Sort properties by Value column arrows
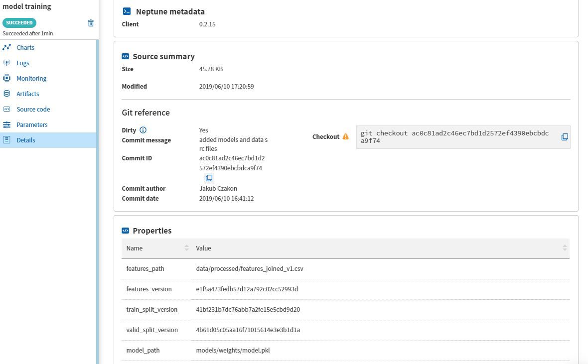This screenshot has height=364, width=588. coord(565,248)
